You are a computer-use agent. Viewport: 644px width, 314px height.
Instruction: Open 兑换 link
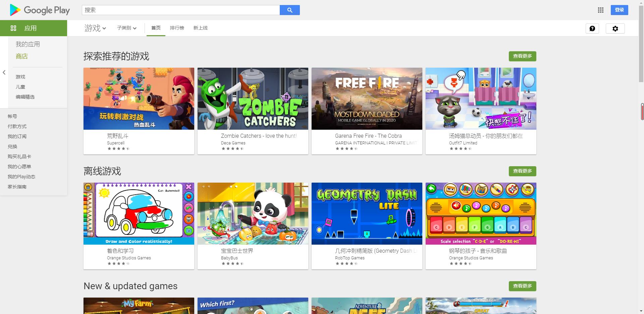coord(12,146)
